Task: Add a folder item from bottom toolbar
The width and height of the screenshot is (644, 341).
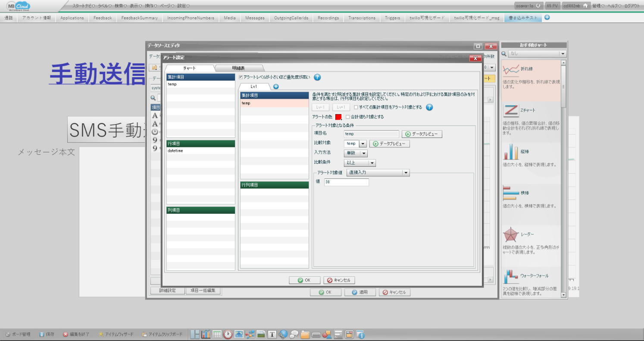Action: (x=305, y=334)
